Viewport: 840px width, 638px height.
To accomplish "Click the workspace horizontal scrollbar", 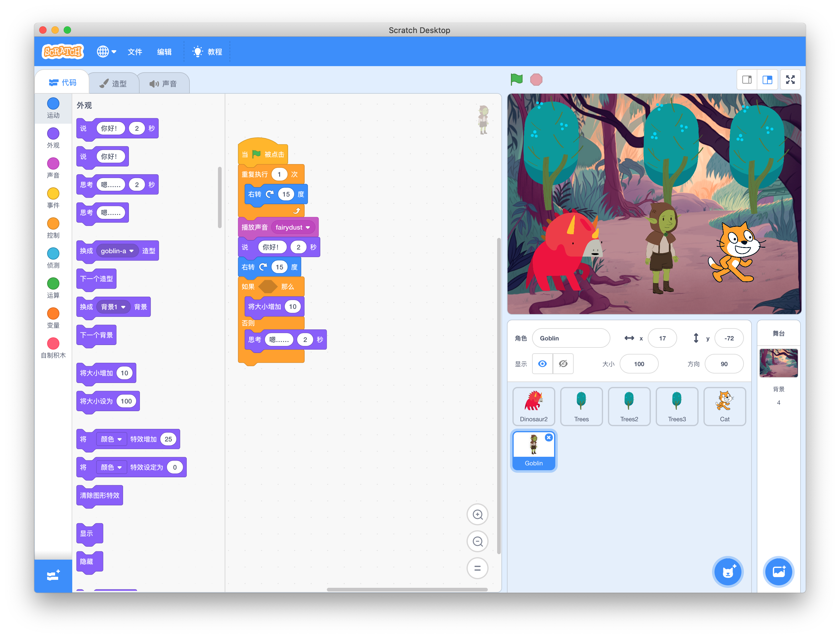I will (407, 589).
